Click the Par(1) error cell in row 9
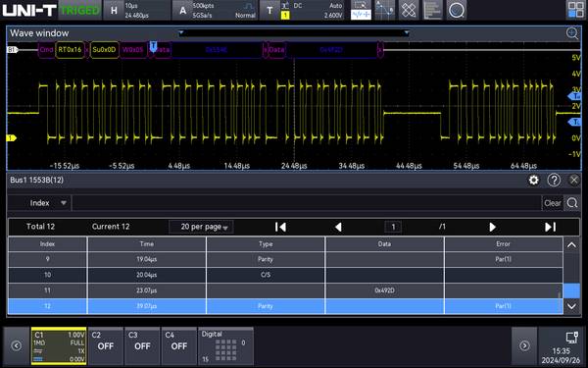Viewport: 588px width, 368px height. coord(504,259)
